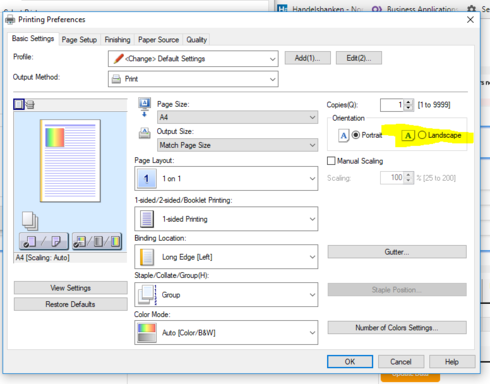Switch to the Page Setup tab
Viewport: 490px width, 384px height.
click(x=79, y=40)
